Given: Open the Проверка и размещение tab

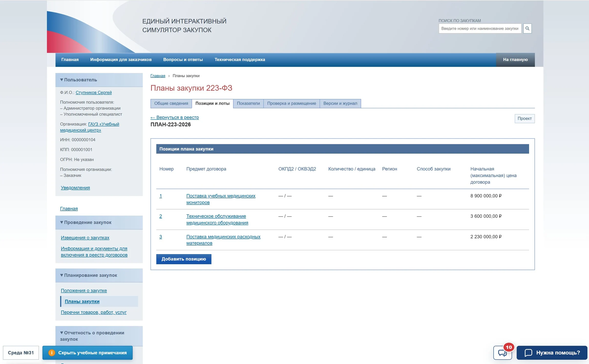Looking at the screenshot, I should (x=291, y=103).
